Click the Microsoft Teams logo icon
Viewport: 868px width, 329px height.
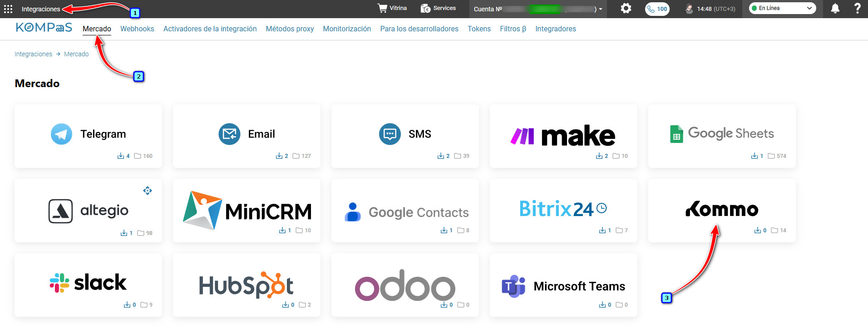pyautogui.click(x=513, y=286)
